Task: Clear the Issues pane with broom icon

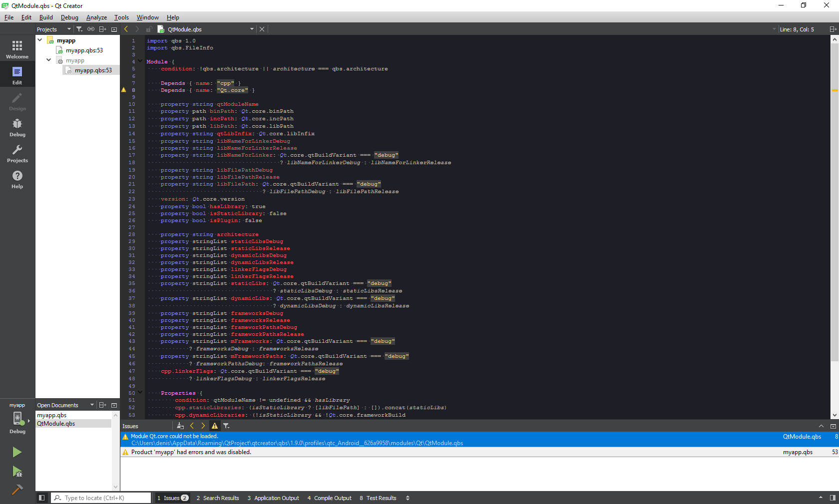Action: click(x=180, y=426)
